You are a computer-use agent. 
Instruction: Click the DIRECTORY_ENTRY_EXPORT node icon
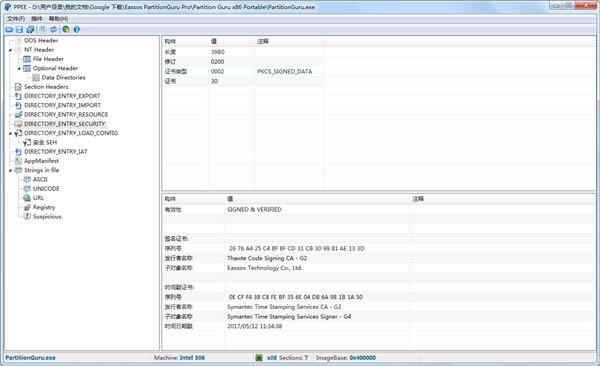click(x=18, y=96)
